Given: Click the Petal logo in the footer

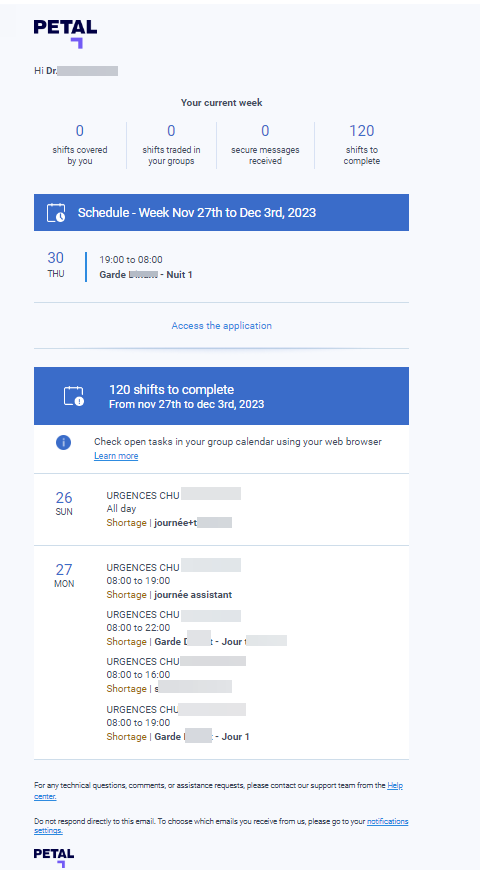Looking at the screenshot, I should (x=54, y=857).
